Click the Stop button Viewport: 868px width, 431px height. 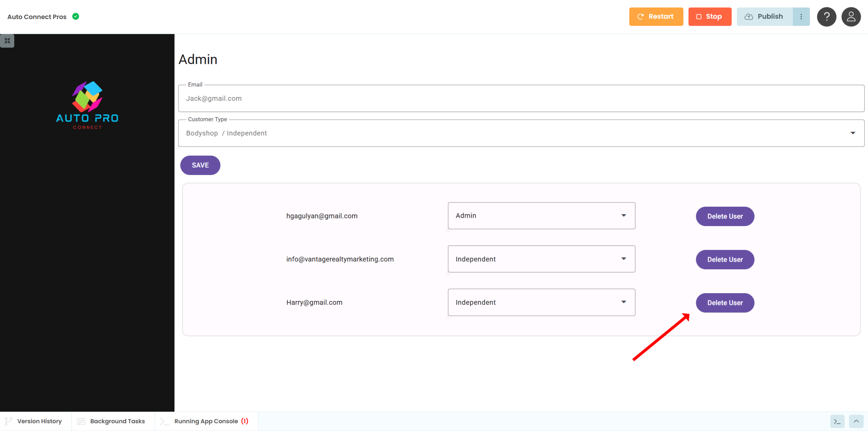point(710,16)
